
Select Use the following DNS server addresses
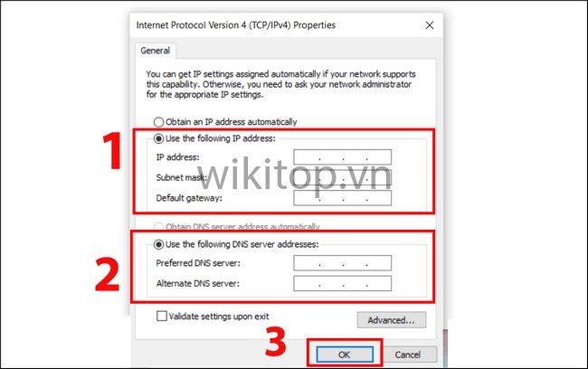158,244
